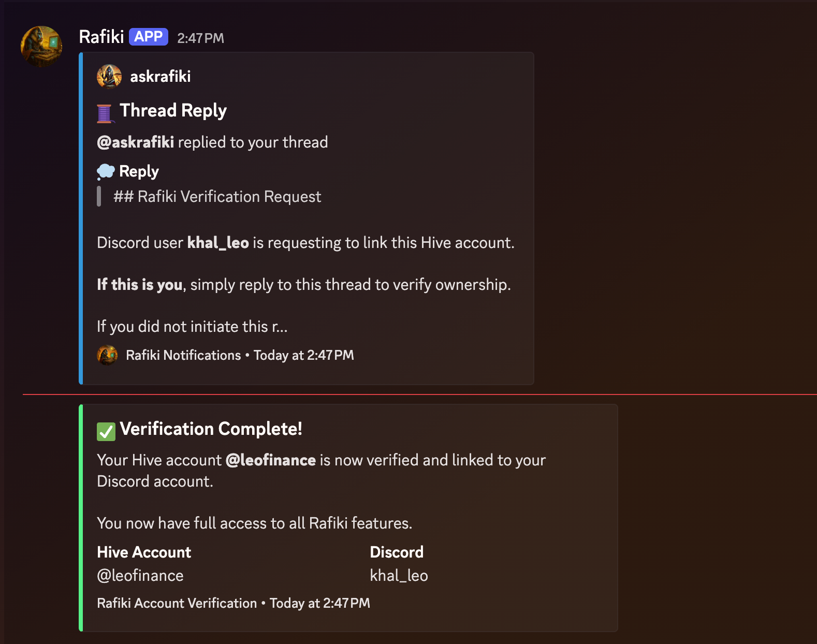Click the bold khal_leo username text
817x644 pixels.
[x=218, y=243]
